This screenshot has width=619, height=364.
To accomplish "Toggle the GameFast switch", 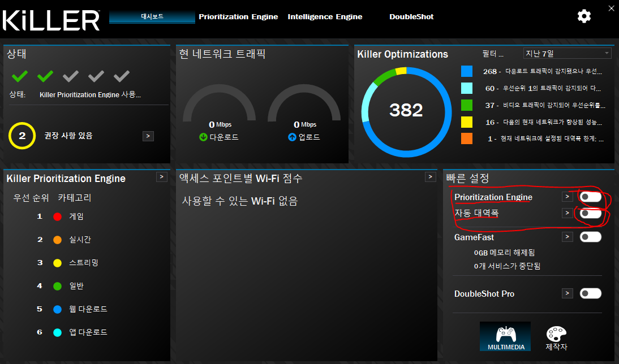I will [x=591, y=237].
